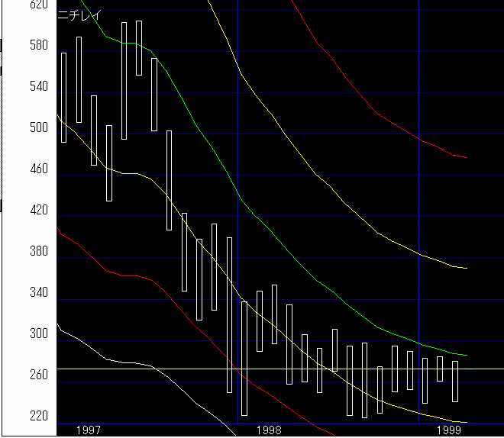Viewport: 504px width, 438px height.
Task: Click the ニチレイ chart title label
Action: (78, 14)
